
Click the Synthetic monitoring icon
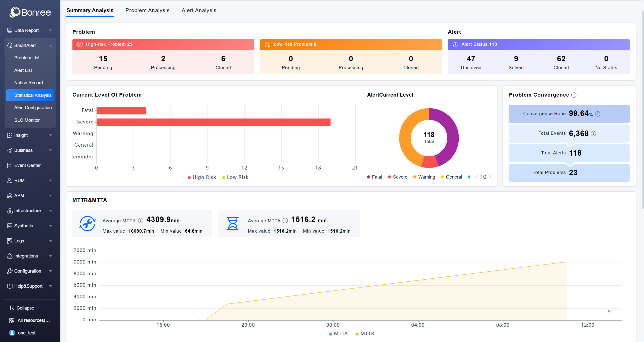pyautogui.click(x=10, y=226)
